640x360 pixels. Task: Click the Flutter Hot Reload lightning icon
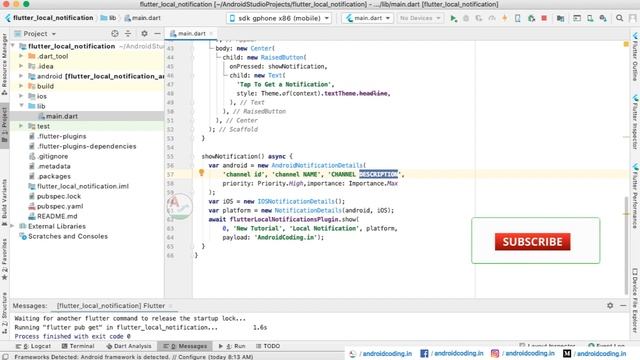[x=504, y=18]
